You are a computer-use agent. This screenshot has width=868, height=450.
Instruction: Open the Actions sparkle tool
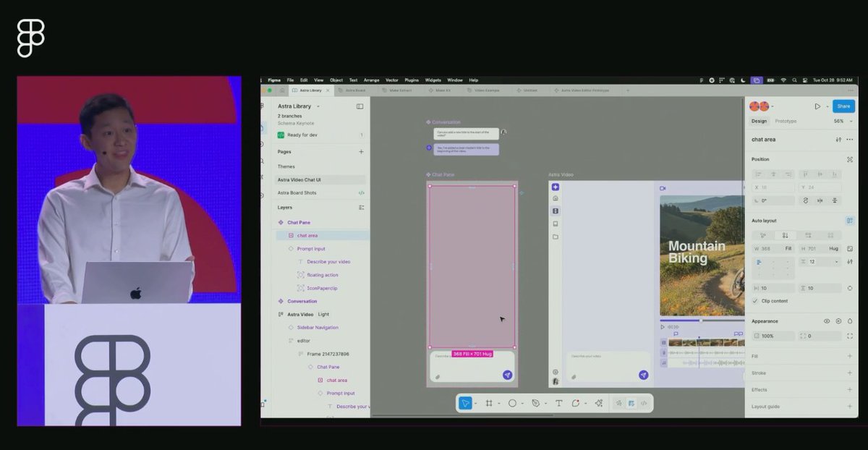[598, 403]
